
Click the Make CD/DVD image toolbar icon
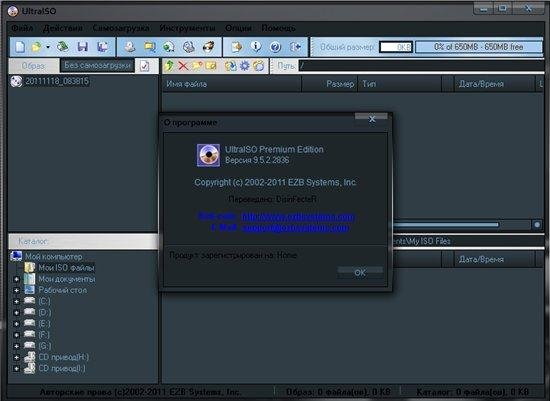coord(130,47)
